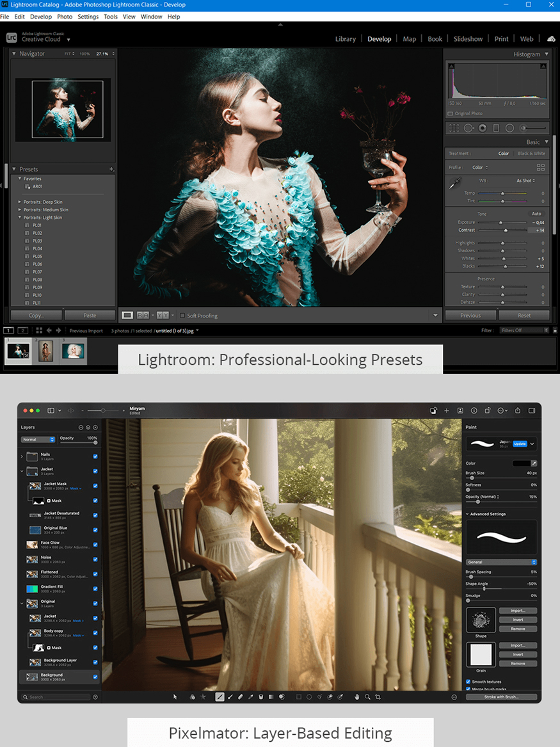Select the second filmstrip thumbnail
Screen dimensions: 560x747
[x=45, y=351]
